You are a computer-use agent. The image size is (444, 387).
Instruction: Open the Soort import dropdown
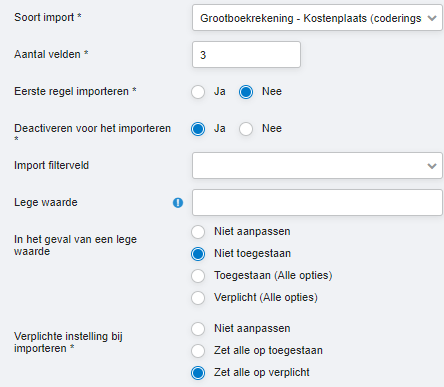317,18
